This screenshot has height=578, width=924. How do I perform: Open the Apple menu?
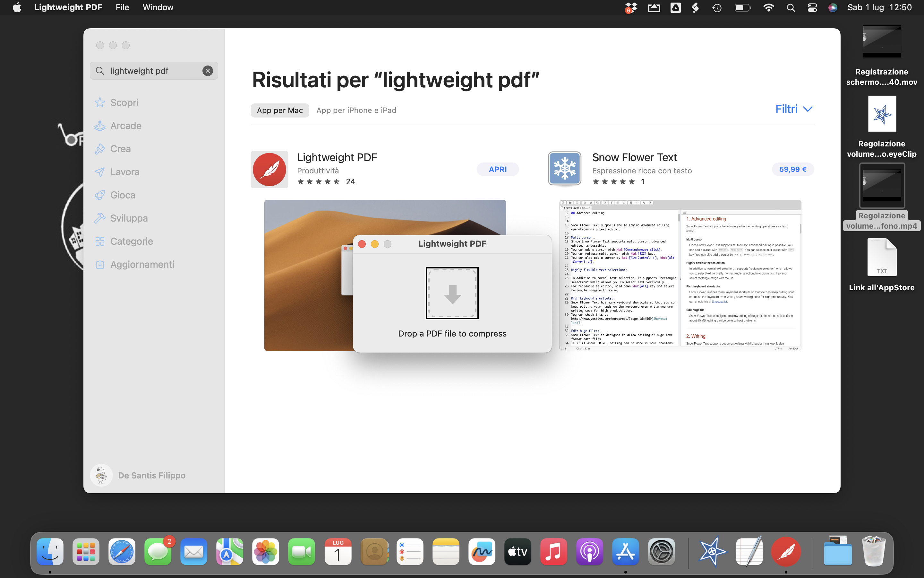[x=17, y=7]
